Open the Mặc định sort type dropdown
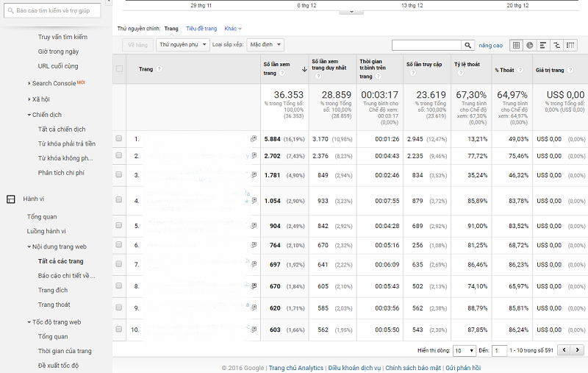588x373 pixels. 265,44
